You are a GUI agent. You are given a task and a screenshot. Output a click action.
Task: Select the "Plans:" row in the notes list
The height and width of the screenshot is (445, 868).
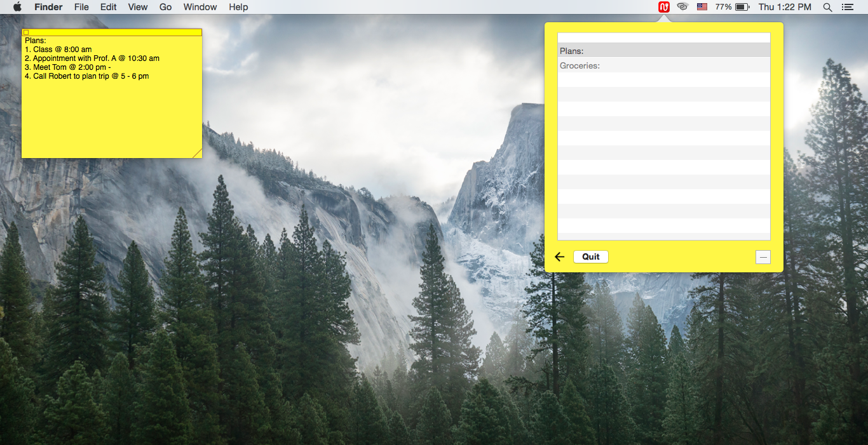[x=664, y=51]
